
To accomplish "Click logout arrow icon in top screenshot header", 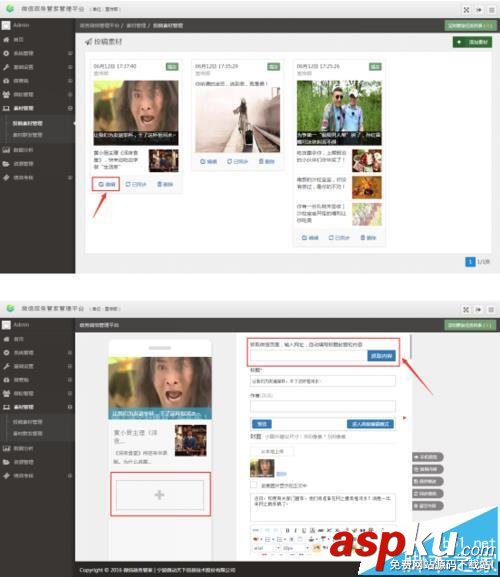I will [x=479, y=10].
